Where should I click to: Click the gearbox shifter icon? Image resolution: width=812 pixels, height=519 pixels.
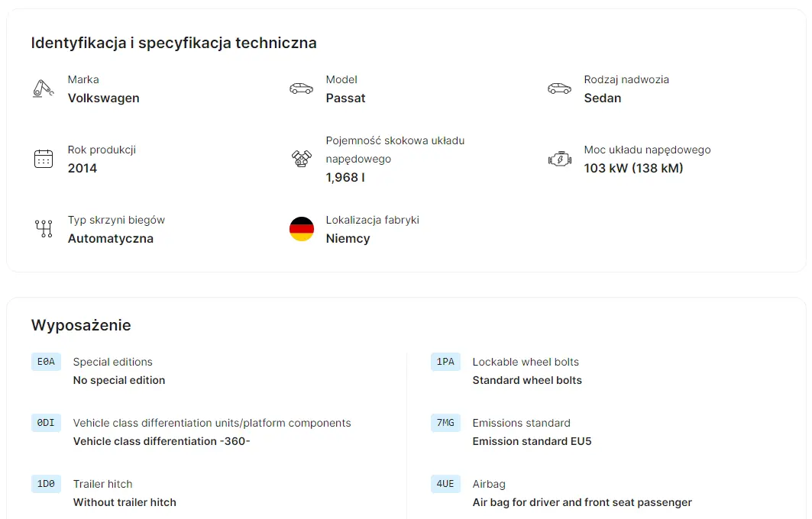click(x=44, y=229)
